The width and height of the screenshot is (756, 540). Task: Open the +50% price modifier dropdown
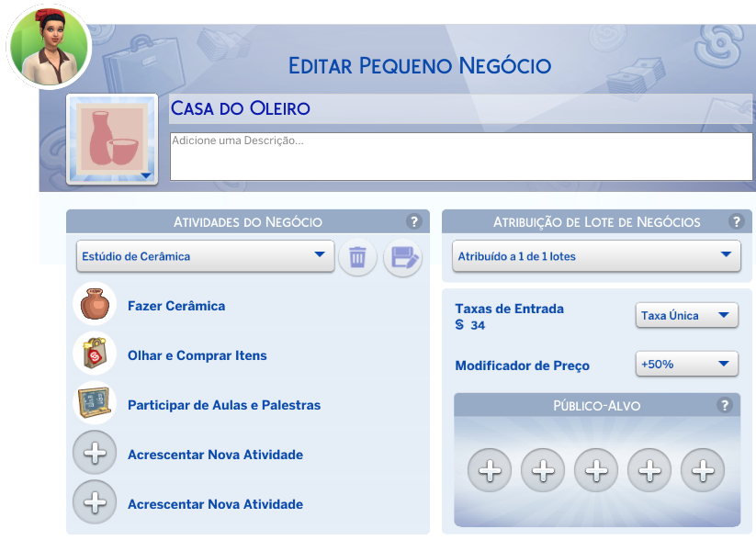click(x=687, y=364)
